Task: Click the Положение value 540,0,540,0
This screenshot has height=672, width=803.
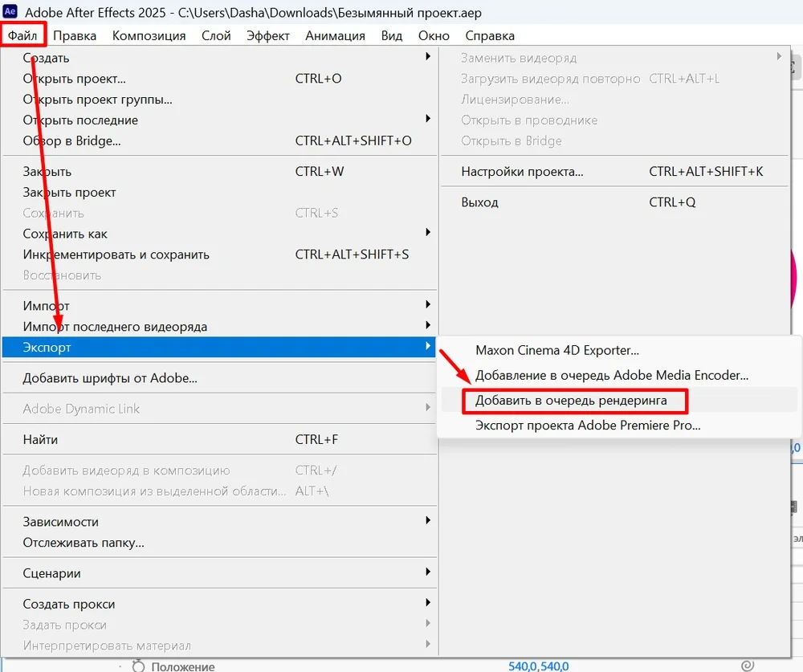Action: [x=538, y=666]
